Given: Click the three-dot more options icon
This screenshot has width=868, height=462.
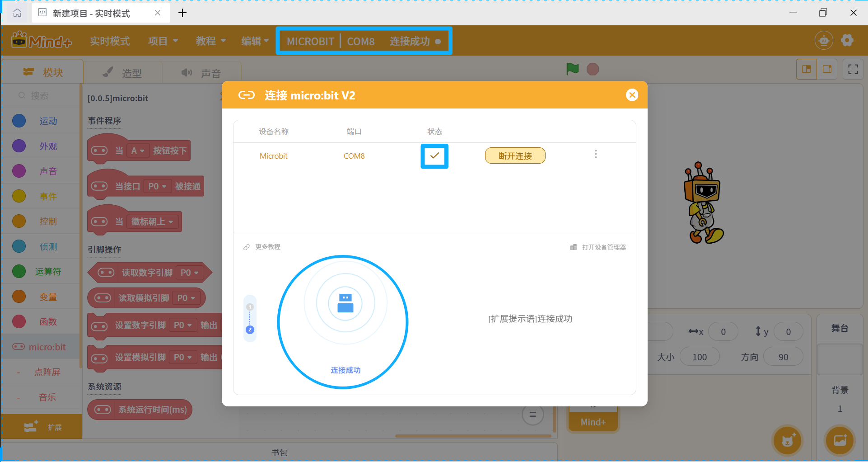Looking at the screenshot, I should point(596,154).
